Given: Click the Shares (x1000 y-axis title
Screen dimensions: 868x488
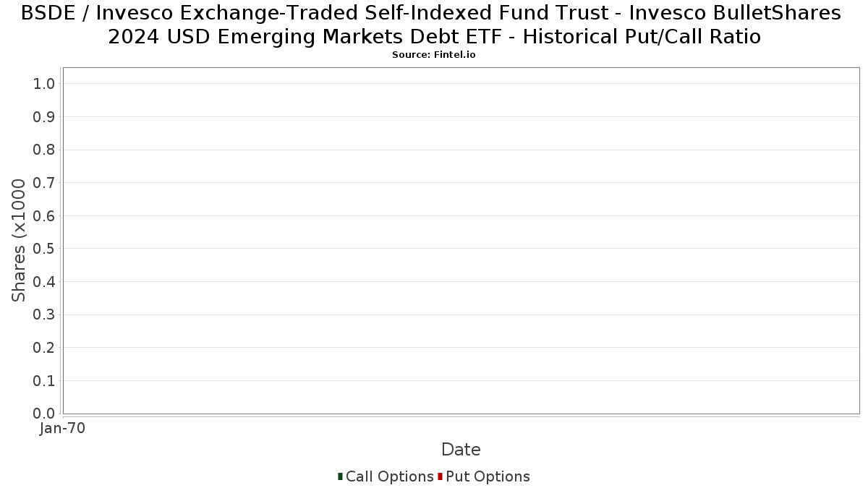Looking at the screenshot, I should pyautogui.click(x=19, y=241).
